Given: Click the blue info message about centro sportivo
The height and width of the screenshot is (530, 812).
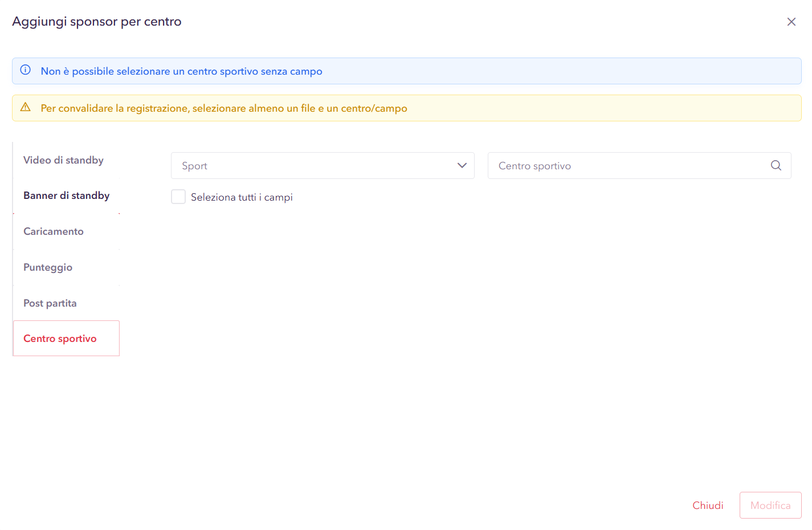Looking at the screenshot, I should (181, 71).
